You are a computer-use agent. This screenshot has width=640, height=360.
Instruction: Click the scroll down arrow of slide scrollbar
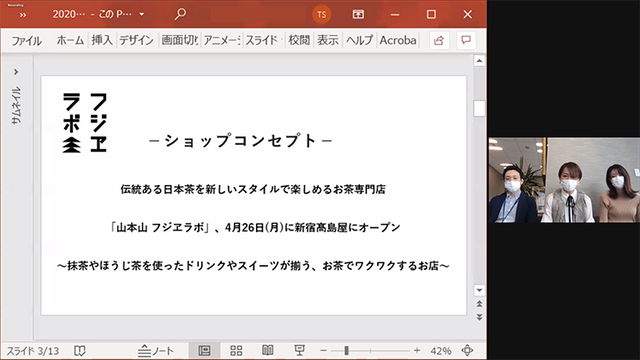[x=479, y=290]
